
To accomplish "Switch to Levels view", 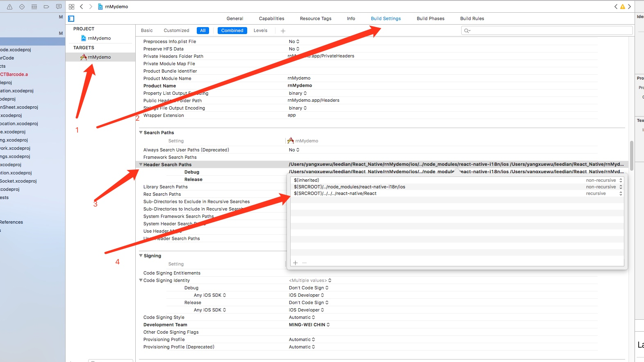I will (260, 30).
